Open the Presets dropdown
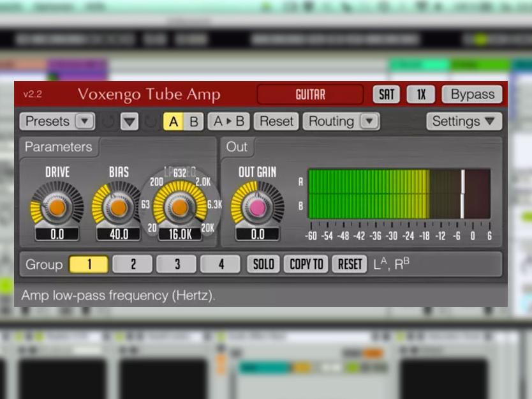 pos(57,121)
